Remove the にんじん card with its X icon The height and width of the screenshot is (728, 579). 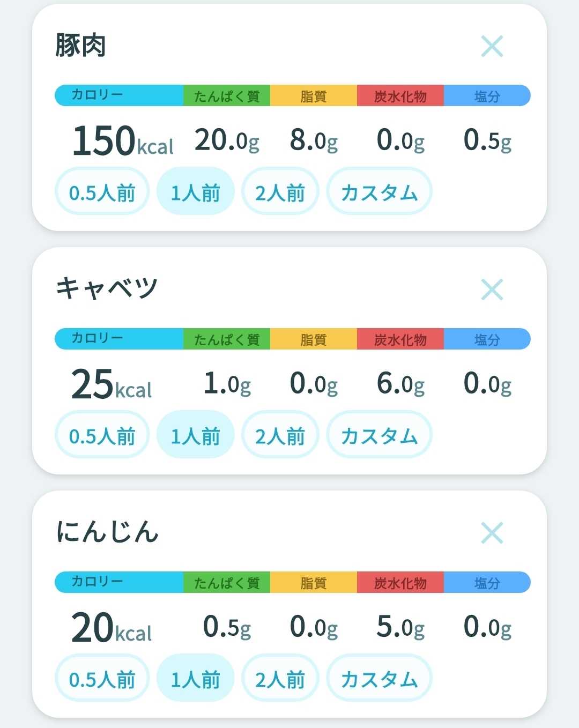(492, 533)
